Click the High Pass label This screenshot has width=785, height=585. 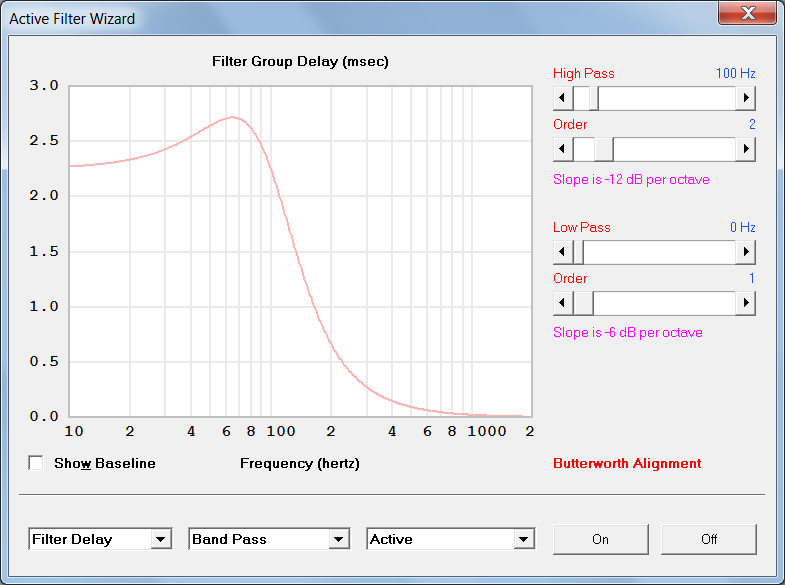tap(584, 74)
